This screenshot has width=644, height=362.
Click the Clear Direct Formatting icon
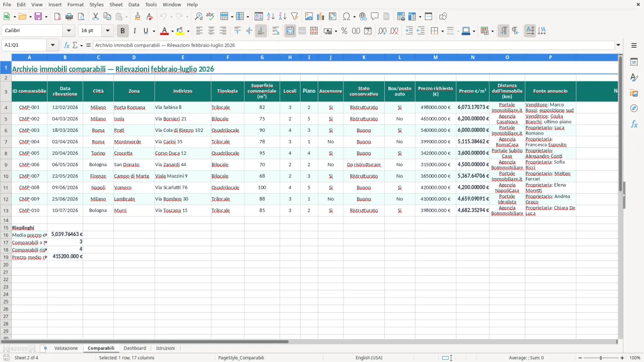149,17
